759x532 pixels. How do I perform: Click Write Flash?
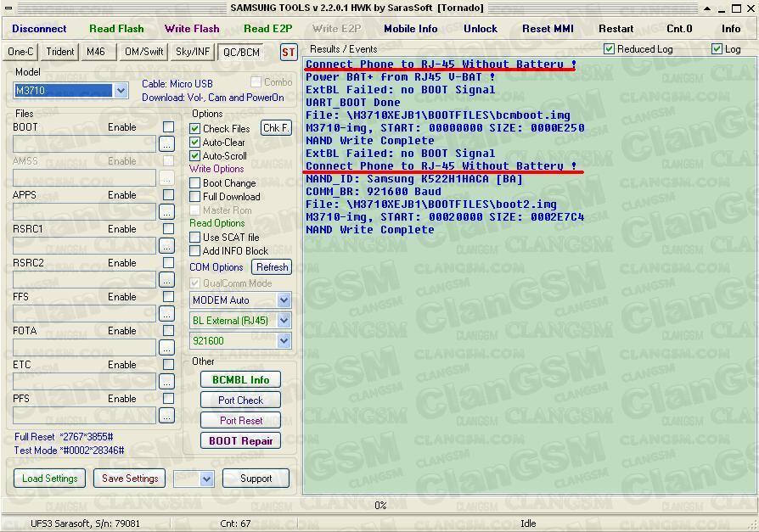(192, 29)
